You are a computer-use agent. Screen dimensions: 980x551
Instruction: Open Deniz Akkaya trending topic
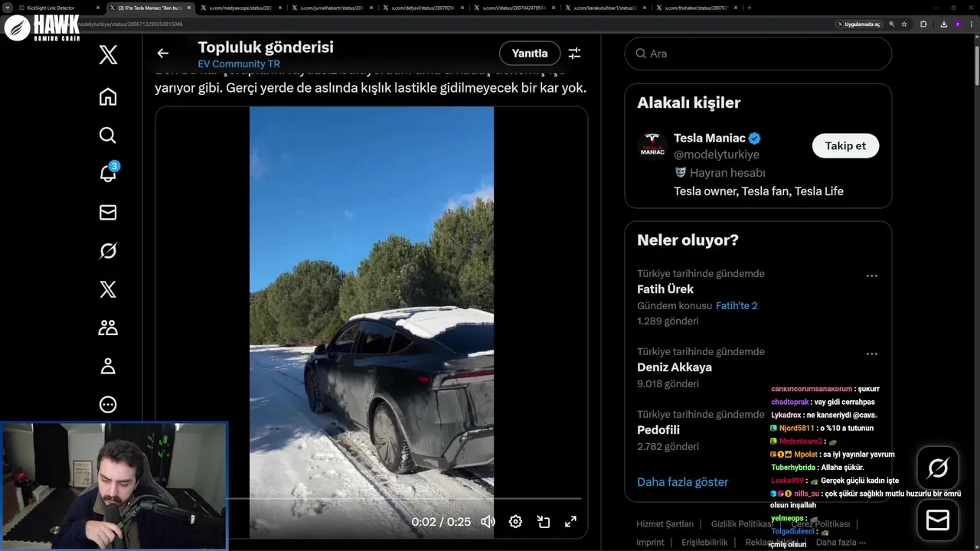click(x=675, y=367)
